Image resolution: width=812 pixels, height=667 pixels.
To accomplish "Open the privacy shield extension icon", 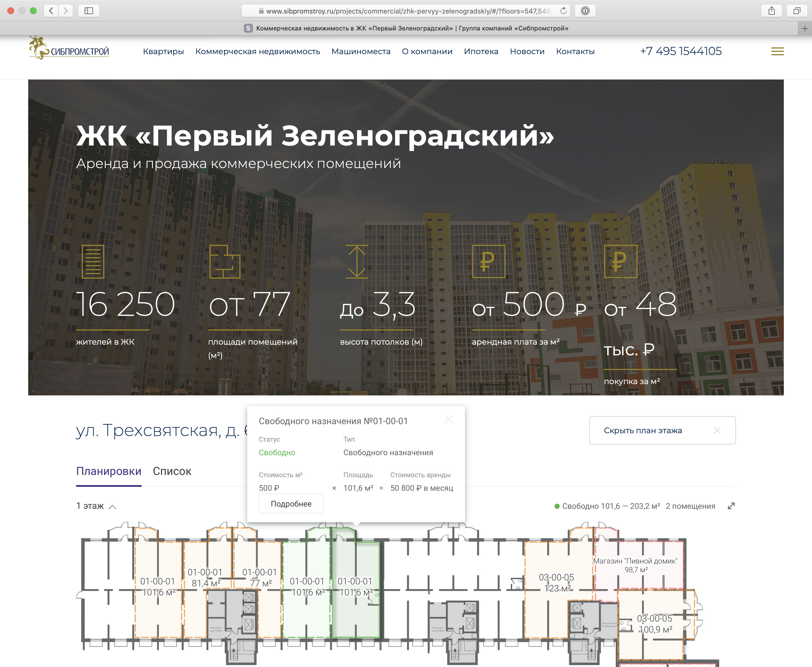I will [585, 11].
